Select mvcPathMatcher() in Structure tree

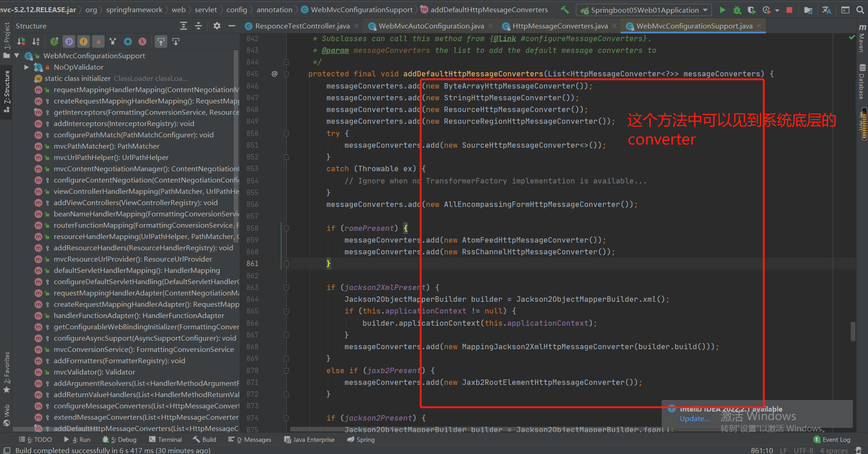pos(106,146)
